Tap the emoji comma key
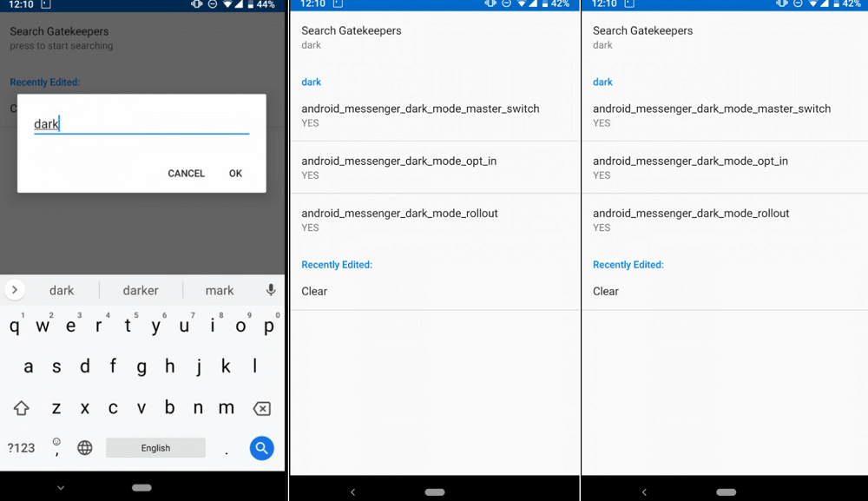Screen dimensions: 868x501 click(x=56, y=447)
